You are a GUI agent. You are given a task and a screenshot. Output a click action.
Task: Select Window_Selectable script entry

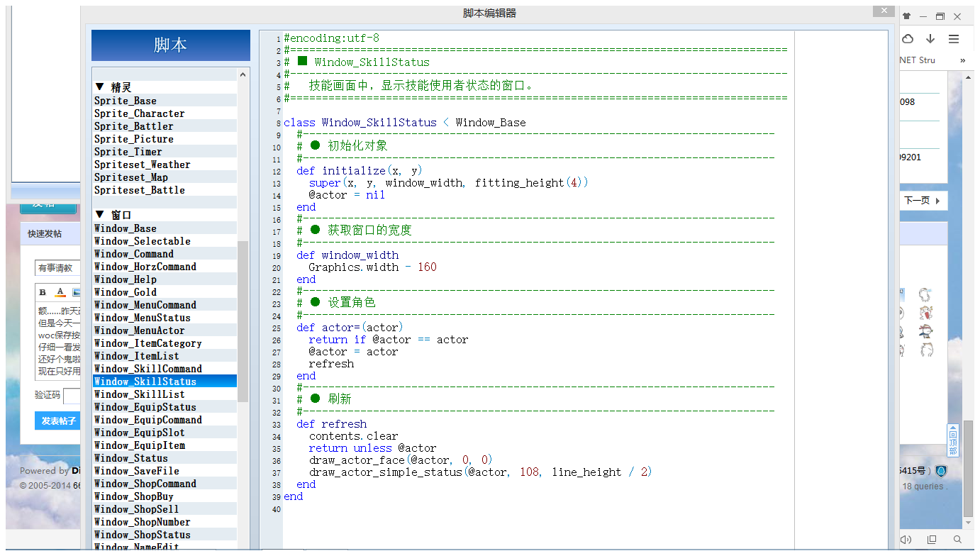(x=165, y=241)
